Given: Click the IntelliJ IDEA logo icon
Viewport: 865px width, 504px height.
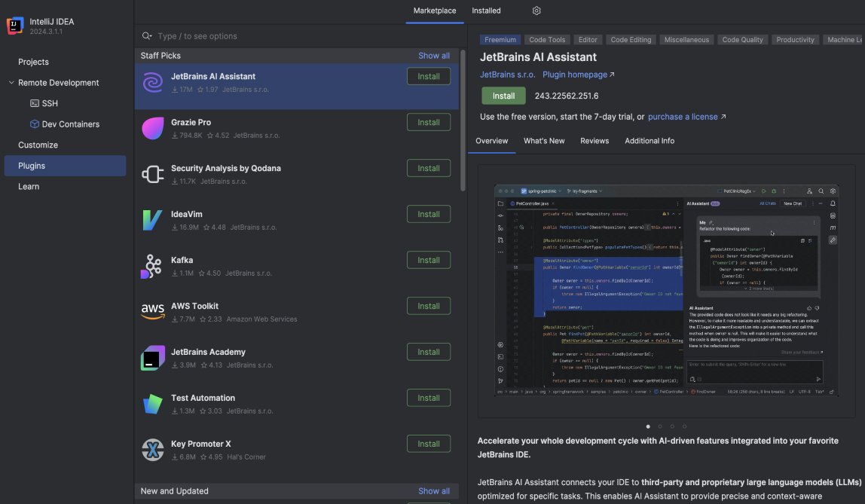Looking at the screenshot, I should coord(15,26).
